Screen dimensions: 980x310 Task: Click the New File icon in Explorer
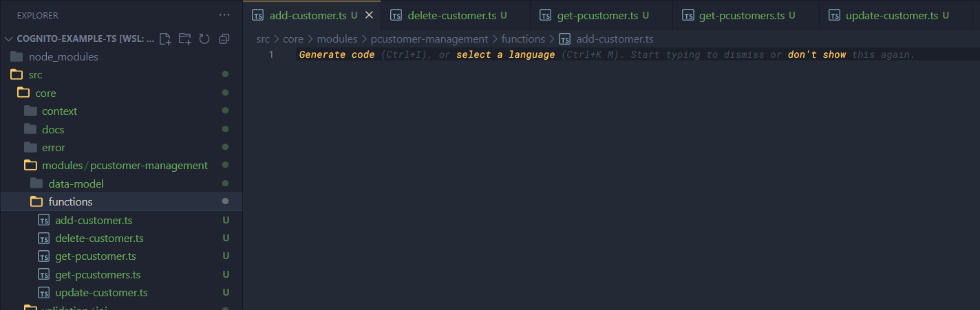tap(165, 38)
